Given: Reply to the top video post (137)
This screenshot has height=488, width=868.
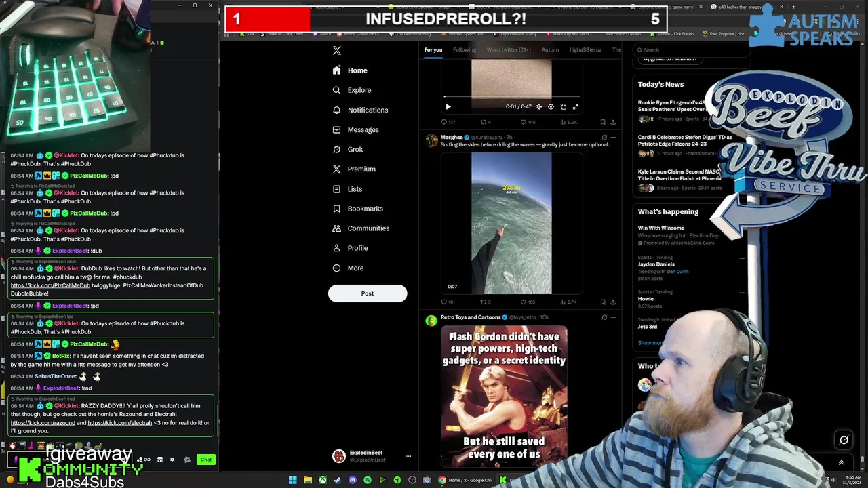Looking at the screenshot, I should (x=448, y=122).
